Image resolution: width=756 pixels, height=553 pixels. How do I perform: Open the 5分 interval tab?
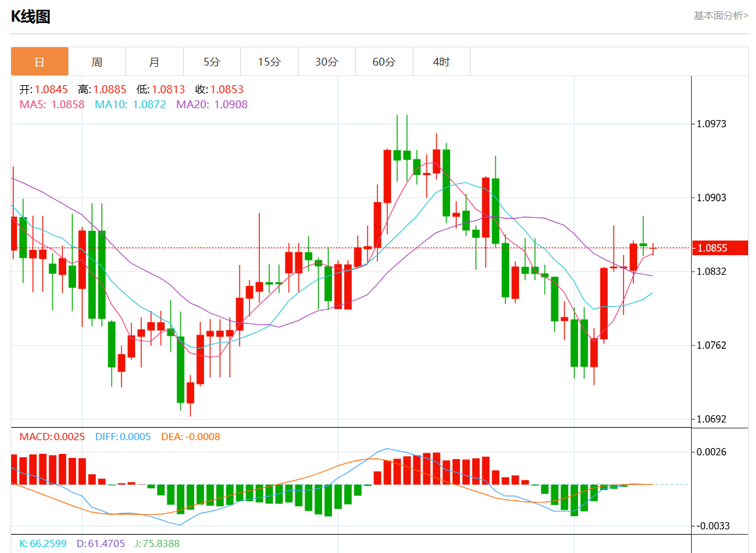[212, 62]
